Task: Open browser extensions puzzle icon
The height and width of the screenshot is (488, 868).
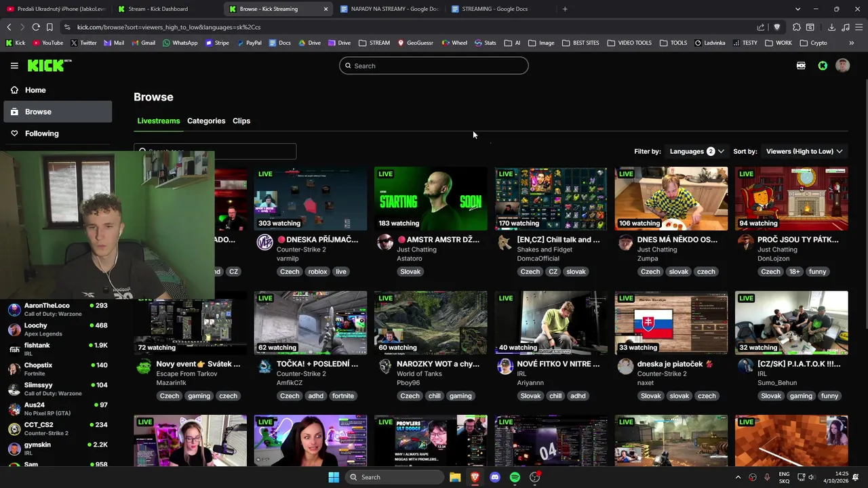Action: 797,27
